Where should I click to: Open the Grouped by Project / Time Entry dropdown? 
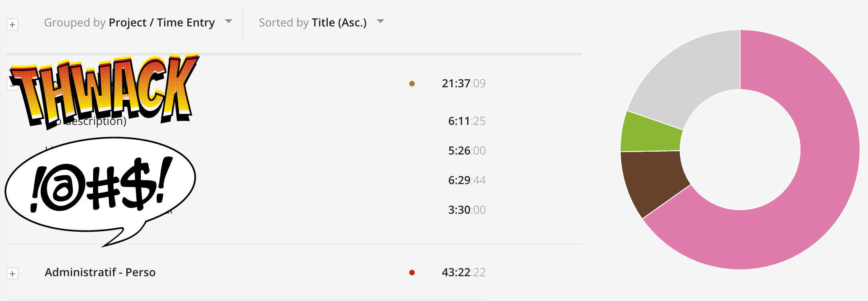tap(138, 22)
